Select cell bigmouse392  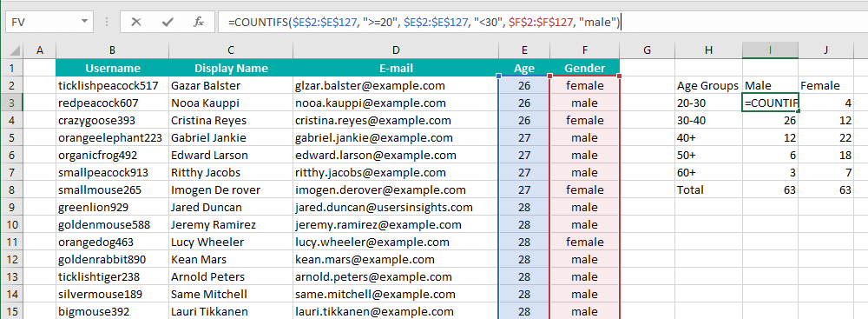112,311
